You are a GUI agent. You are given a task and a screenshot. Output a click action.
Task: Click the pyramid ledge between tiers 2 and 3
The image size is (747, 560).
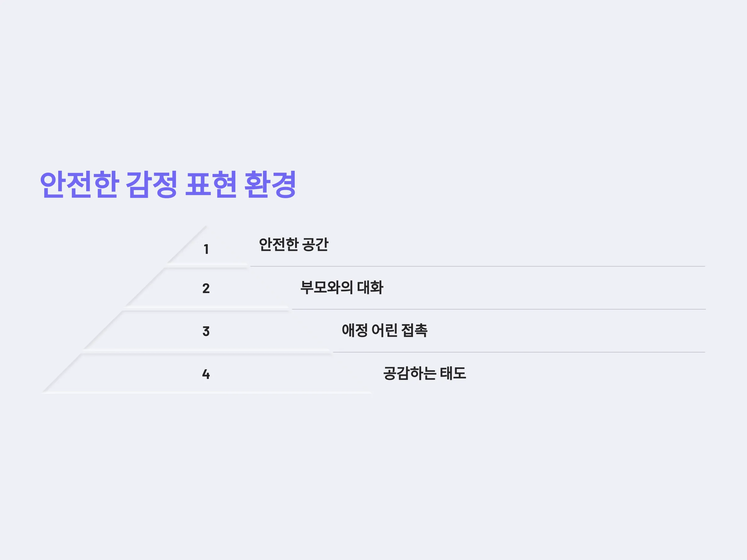point(206,308)
